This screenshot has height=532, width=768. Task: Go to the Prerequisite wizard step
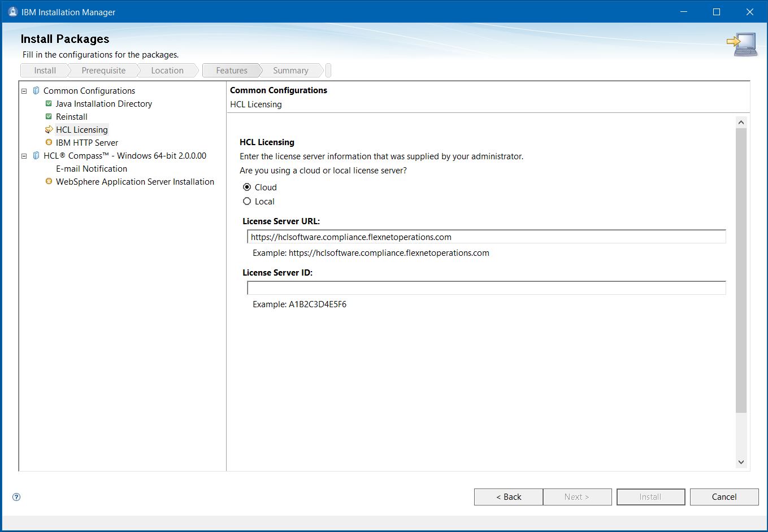(x=103, y=71)
